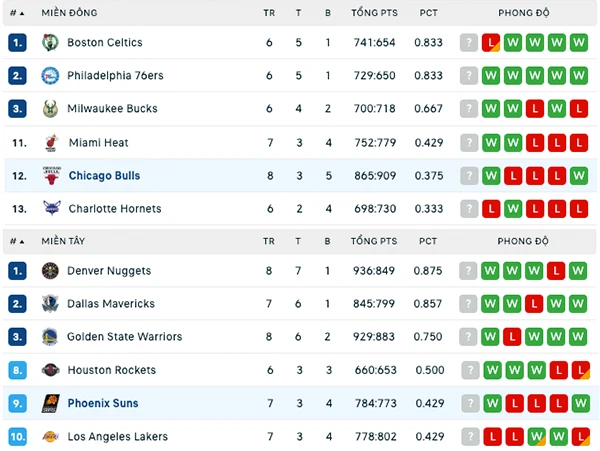Click the Philadelphia 76ers logo icon
Screen dimensions: 600x451
point(50,76)
